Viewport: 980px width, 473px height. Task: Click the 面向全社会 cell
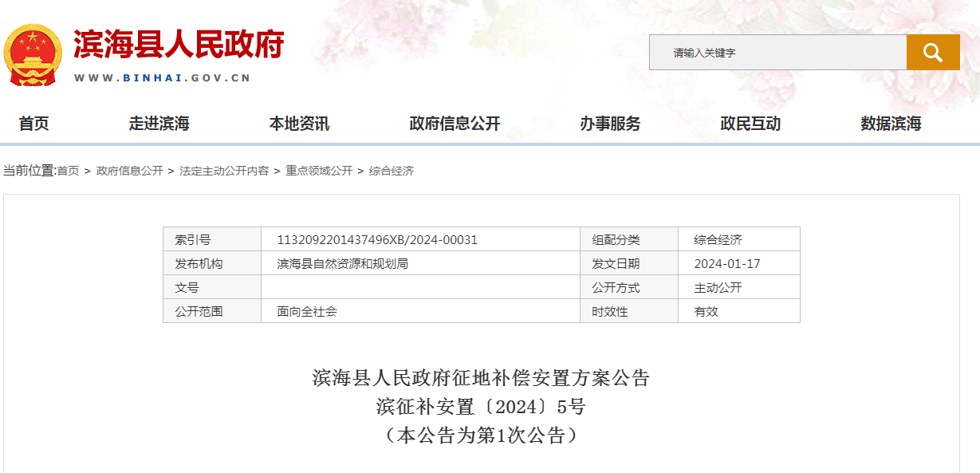(421, 311)
